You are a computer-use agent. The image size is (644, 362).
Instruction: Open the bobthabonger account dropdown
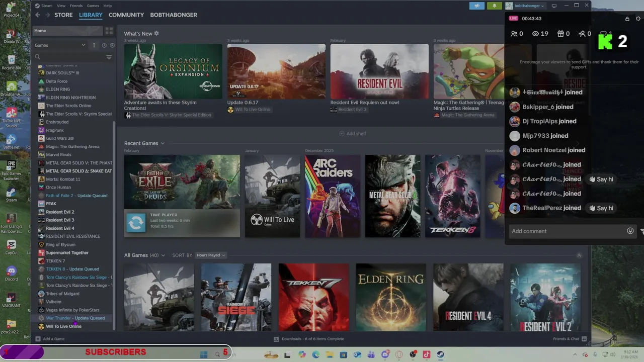coord(525,6)
